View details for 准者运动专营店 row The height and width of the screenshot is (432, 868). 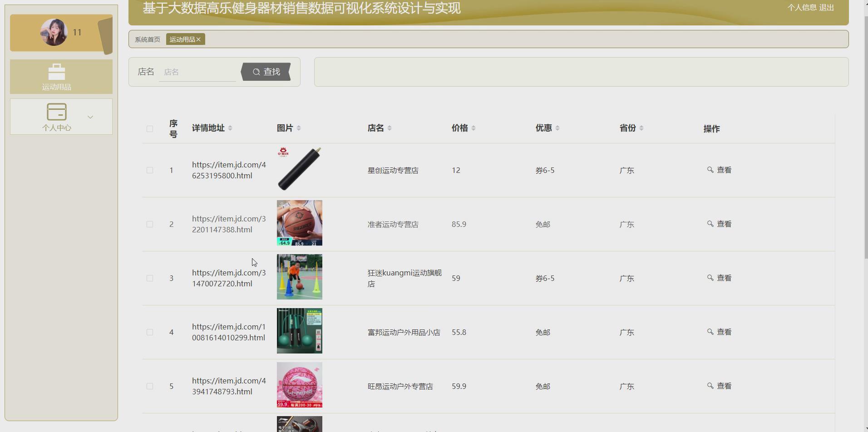point(720,224)
